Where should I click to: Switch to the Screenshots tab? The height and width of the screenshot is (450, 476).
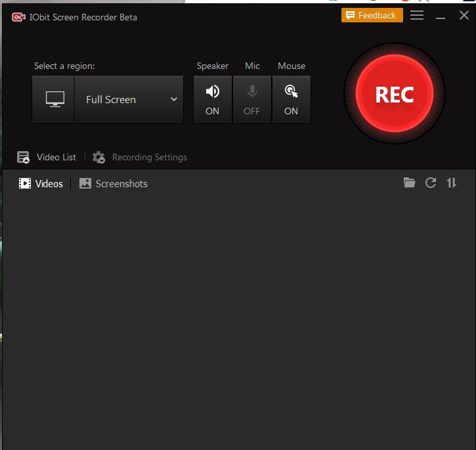[x=113, y=183]
